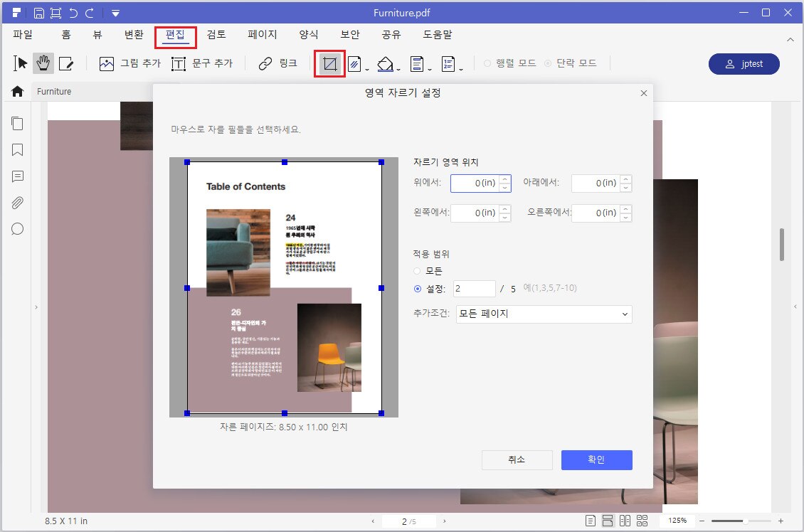Select the arrow selection tool
This screenshot has height=532, width=804.
coord(20,63)
